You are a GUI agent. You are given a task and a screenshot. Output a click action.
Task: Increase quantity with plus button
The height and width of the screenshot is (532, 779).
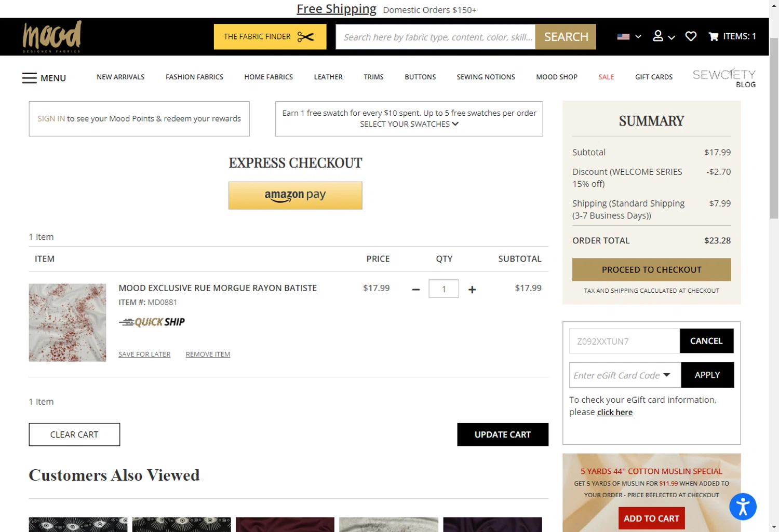pyautogui.click(x=472, y=290)
